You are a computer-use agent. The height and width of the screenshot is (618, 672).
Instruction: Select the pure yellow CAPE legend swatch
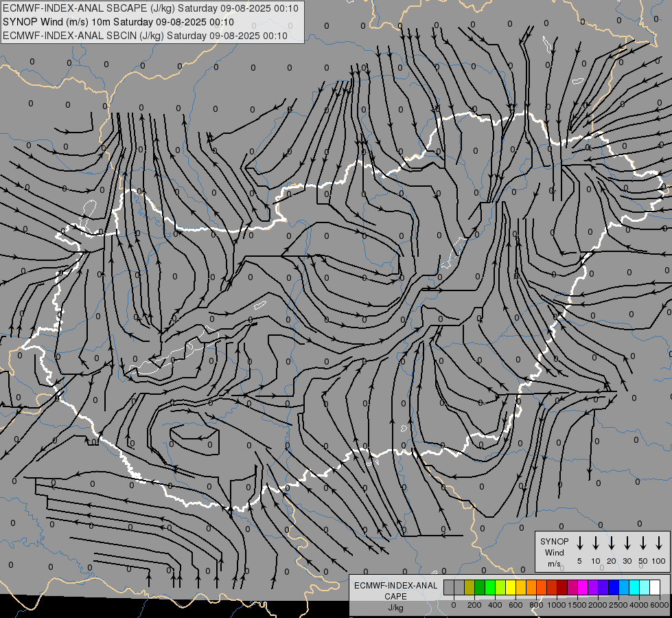tap(511, 588)
